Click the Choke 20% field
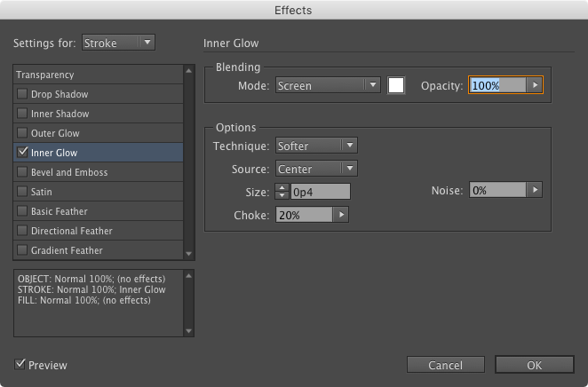Screen dimensions: 588x387 pyautogui.click(x=304, y=215)
